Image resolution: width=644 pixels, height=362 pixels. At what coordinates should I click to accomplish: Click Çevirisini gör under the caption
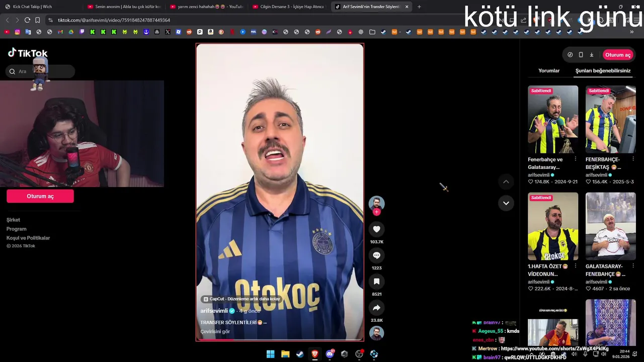[x=215, y=331]
